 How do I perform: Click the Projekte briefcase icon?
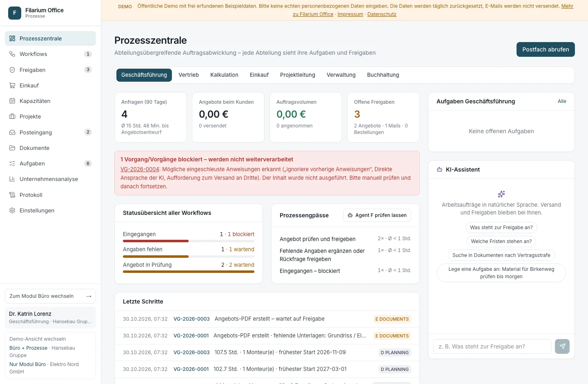tap(12, 116)
